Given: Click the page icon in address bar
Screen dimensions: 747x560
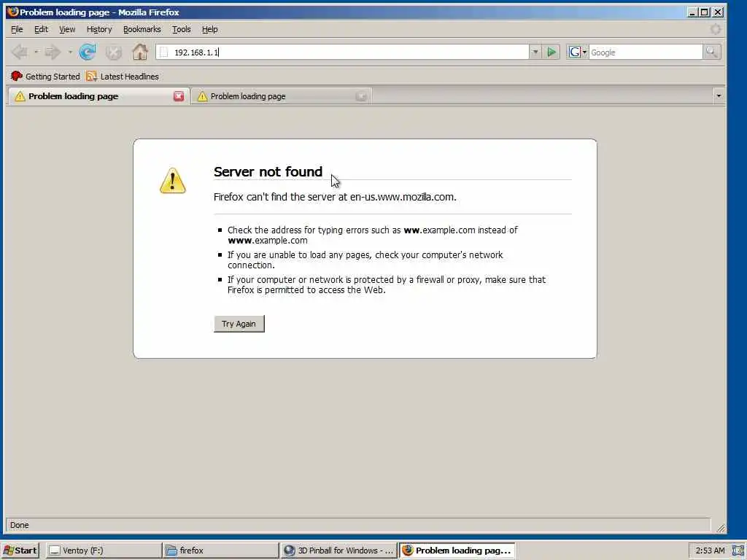Looking at the screenshot, I should tap(164, 52).
